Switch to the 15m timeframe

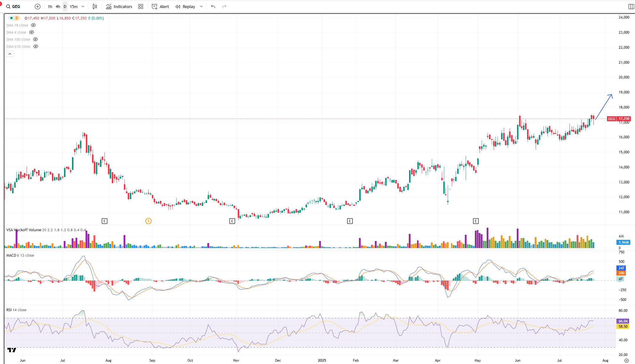pos(74,6)
